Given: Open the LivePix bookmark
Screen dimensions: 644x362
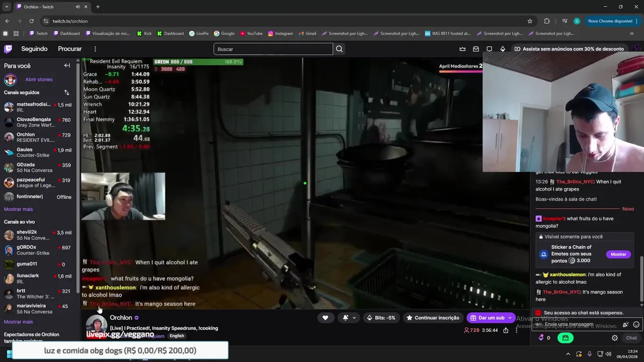Looking at the screenshot, I should tap(199, 34).
